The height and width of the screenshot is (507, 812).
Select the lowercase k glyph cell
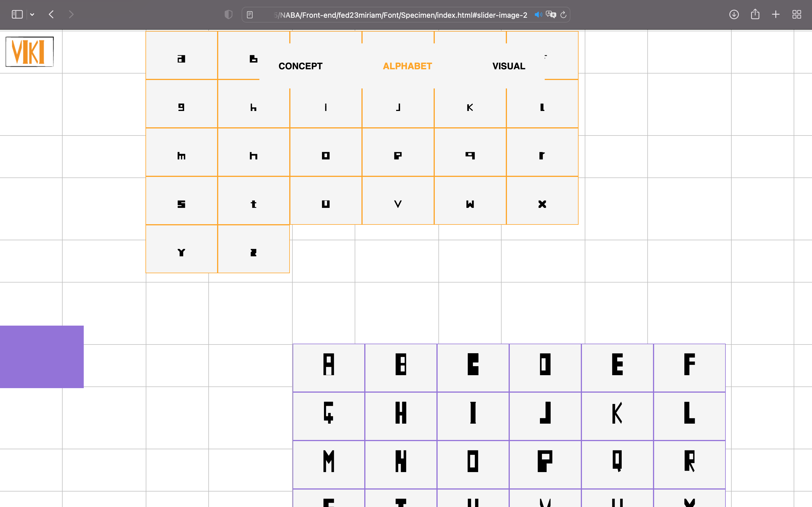(470, 107)
